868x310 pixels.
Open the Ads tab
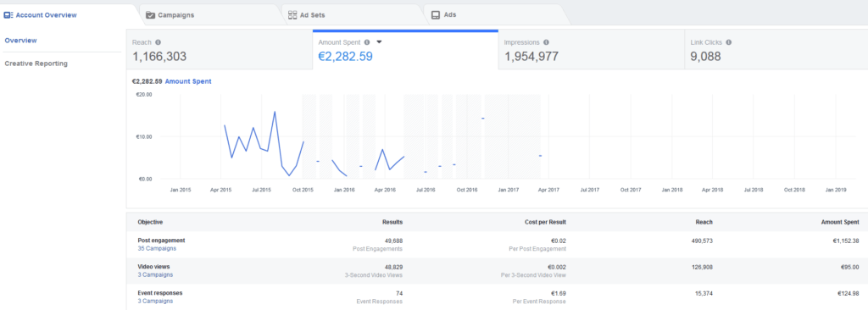495,15
